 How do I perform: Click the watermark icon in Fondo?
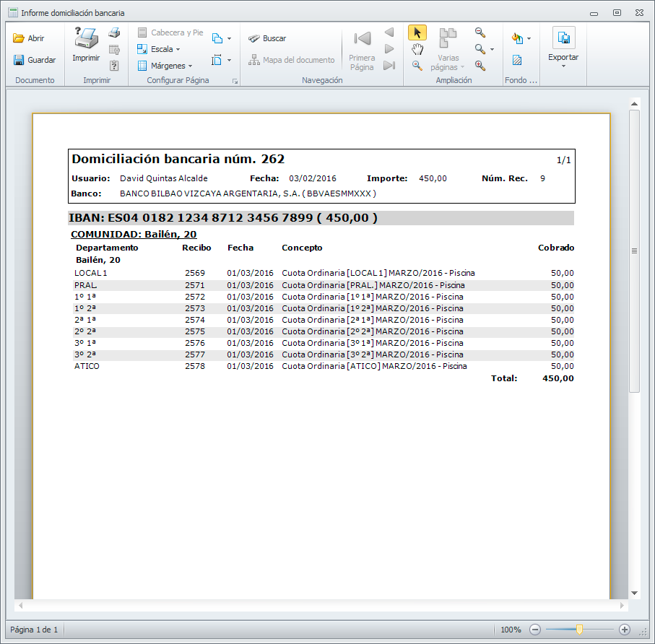click(x=517, y=60)
